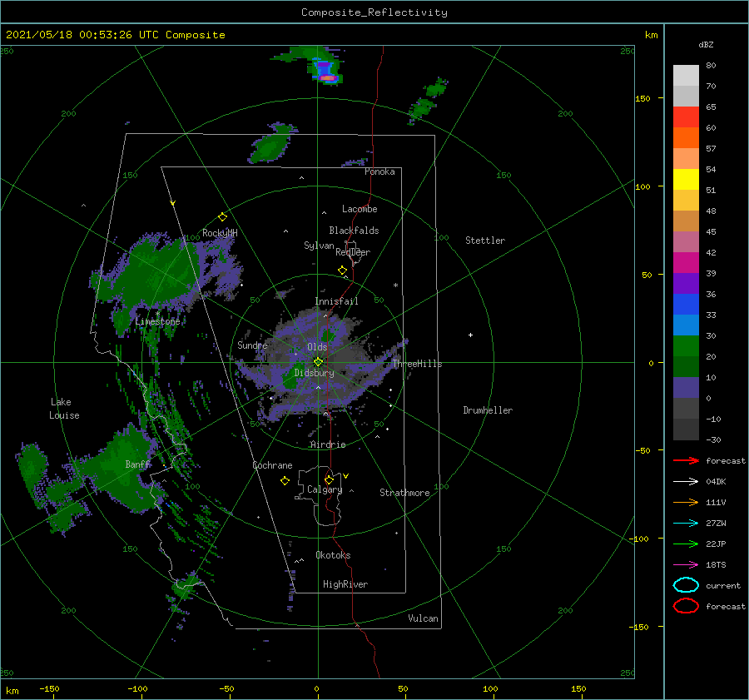This screenshot has height=700, width=749.
Task: Click the white plus marker west of Drumheller
Action: (470, 335)
